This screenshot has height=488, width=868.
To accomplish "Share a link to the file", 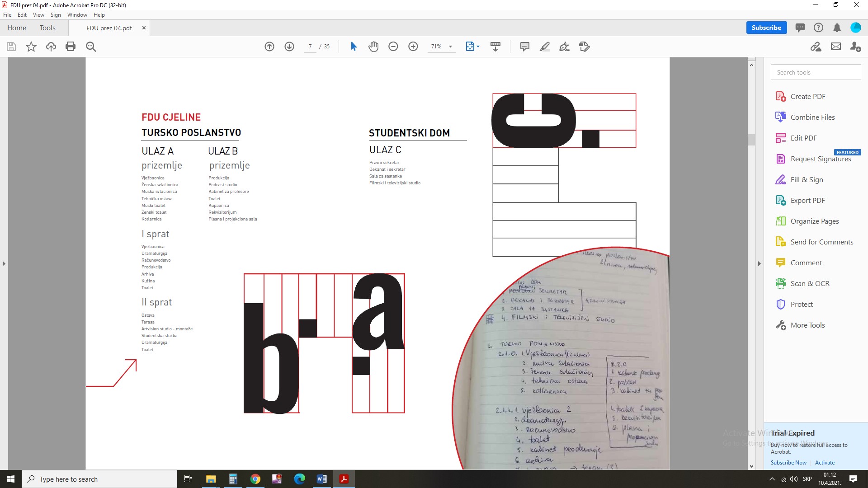I will (816, 47).
